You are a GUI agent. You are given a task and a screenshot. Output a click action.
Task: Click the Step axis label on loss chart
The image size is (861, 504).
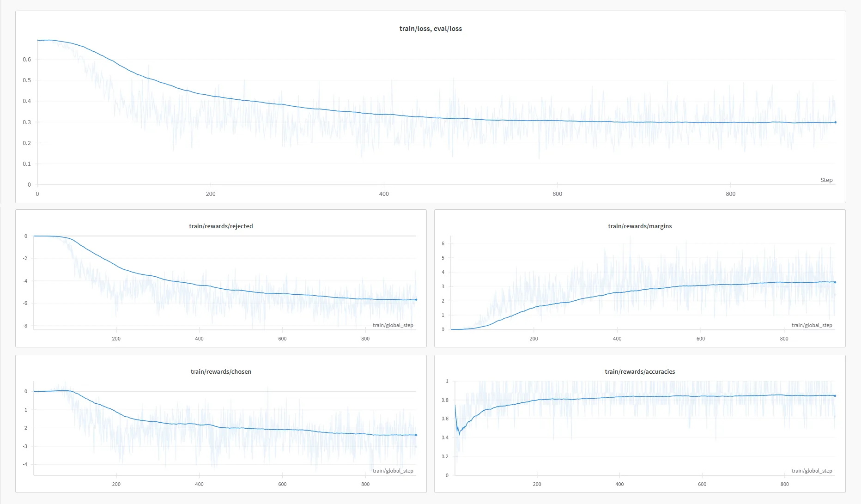pos(826,180)
